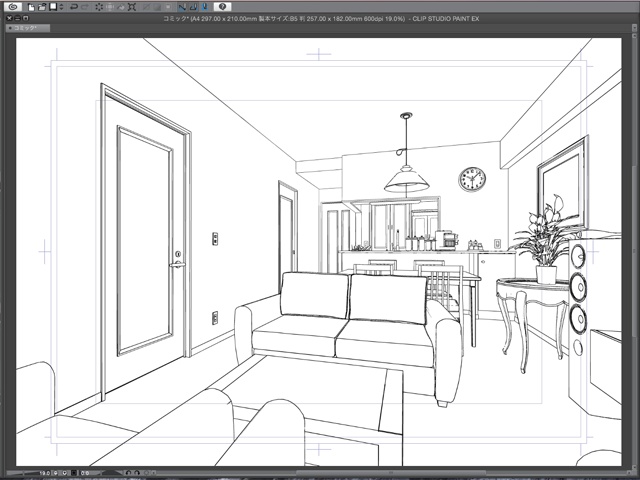Image resolution: width=640 pixels, height=480 pixels.
Task: Open the Clip Studio launcher icon
Action: tap(13, 7)
